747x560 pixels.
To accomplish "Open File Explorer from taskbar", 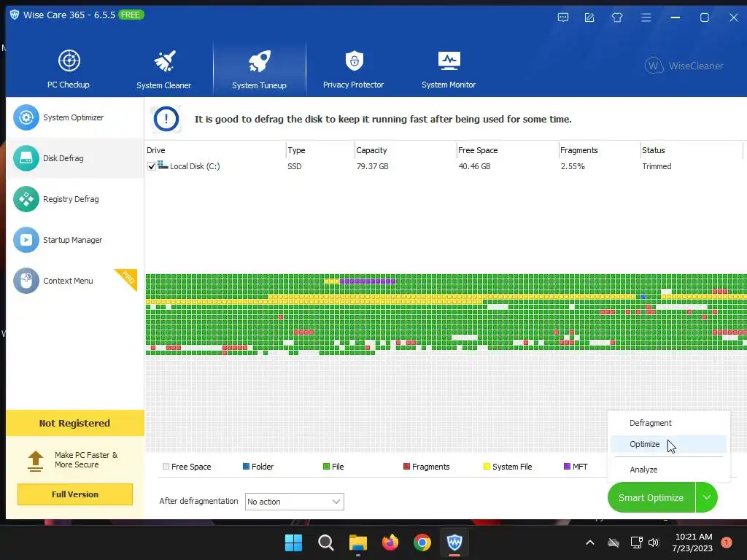I will (357, 542).
